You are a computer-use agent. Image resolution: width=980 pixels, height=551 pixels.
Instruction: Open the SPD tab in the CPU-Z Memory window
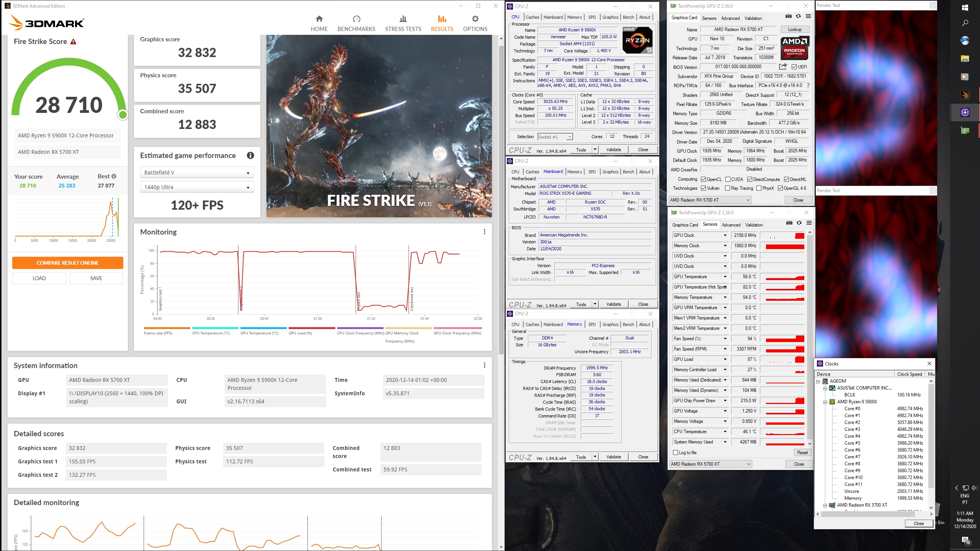click(x=592, y=324)
